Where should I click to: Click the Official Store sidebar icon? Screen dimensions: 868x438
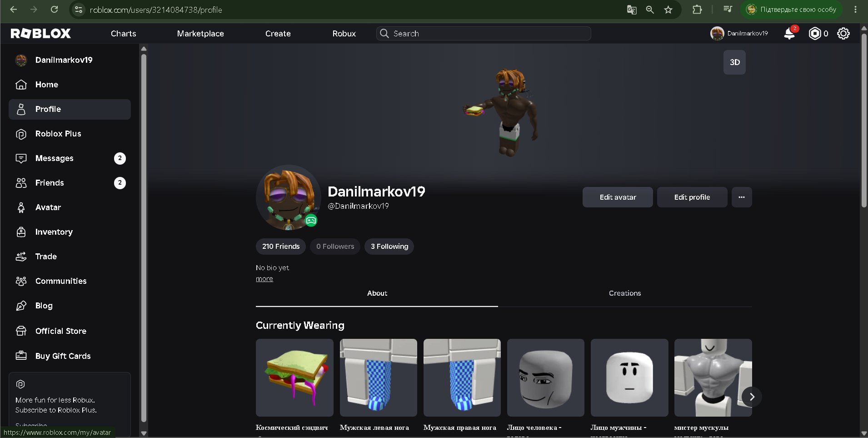tap(21, 331)
